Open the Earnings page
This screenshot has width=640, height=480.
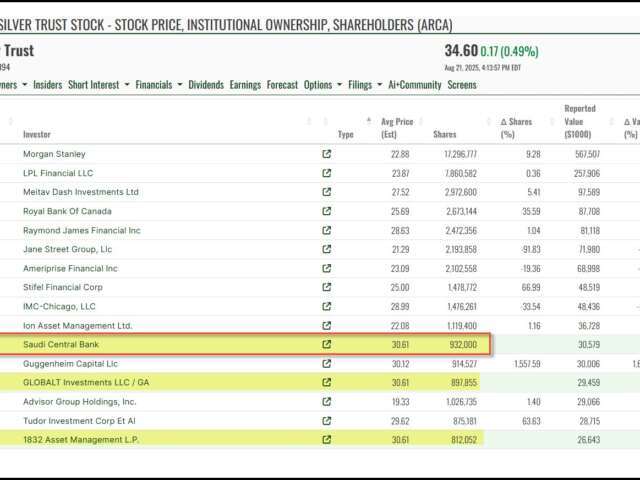pyautogui.click(x=245, y=85)
